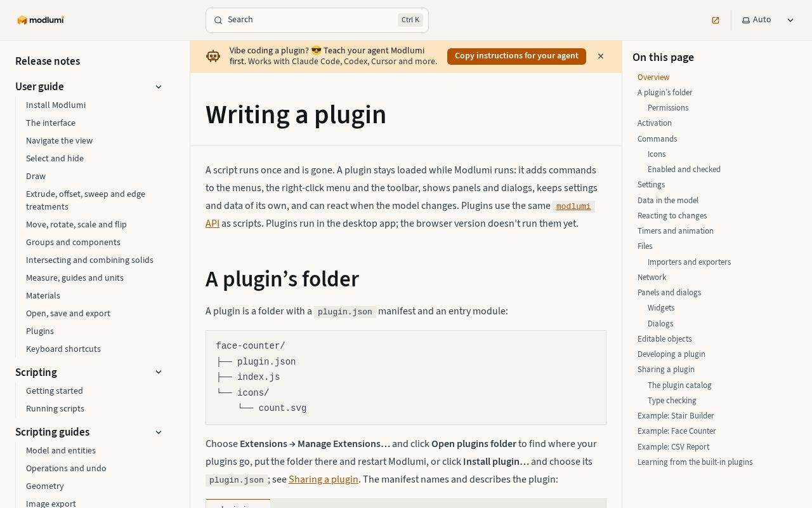The height and width of the screenshot is (508, 812).
Task: Jump to A plugin's folder section
Action: point(665,92)
